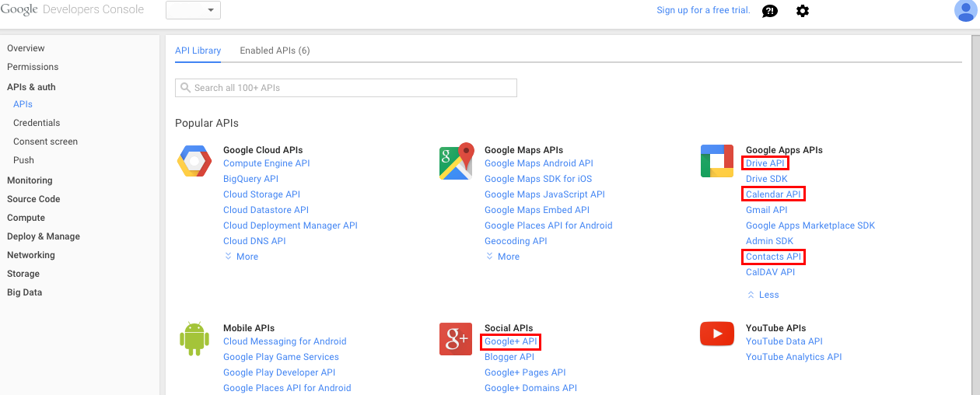Viewport: 980px width, 395px height.
Task: Open Cloud Storage API link
Action: (261, 194)
